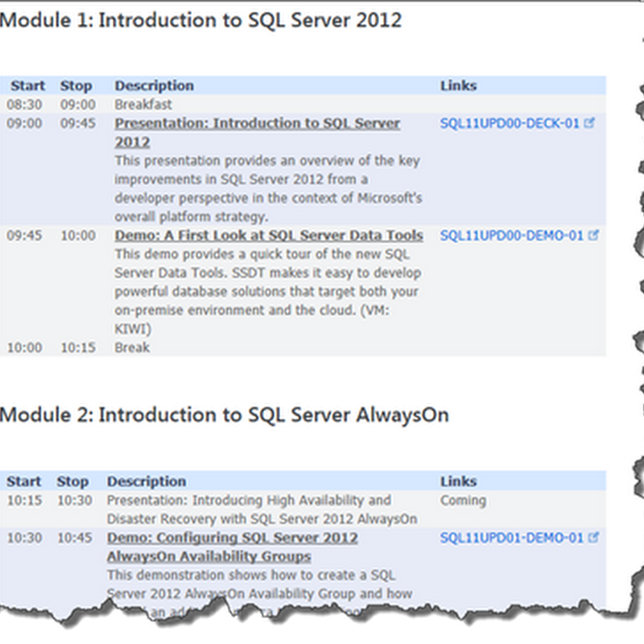Viewport: 644px width, 644px height.
Task: Click the Break description at 10:00
Action: [132, 348]
